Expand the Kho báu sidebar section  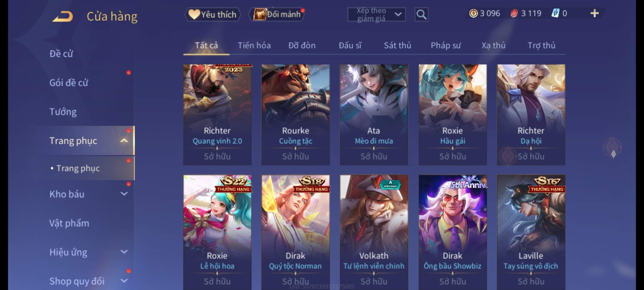[124, 194]
